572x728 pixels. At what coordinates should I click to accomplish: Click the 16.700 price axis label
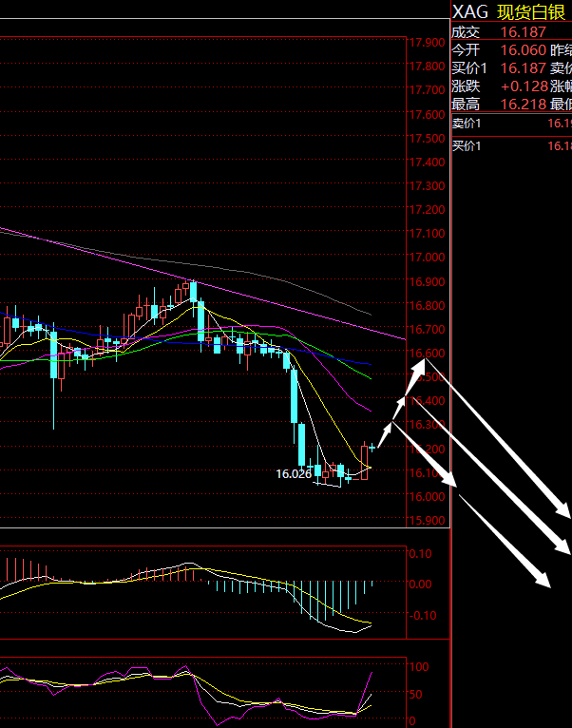pos(427,329)
